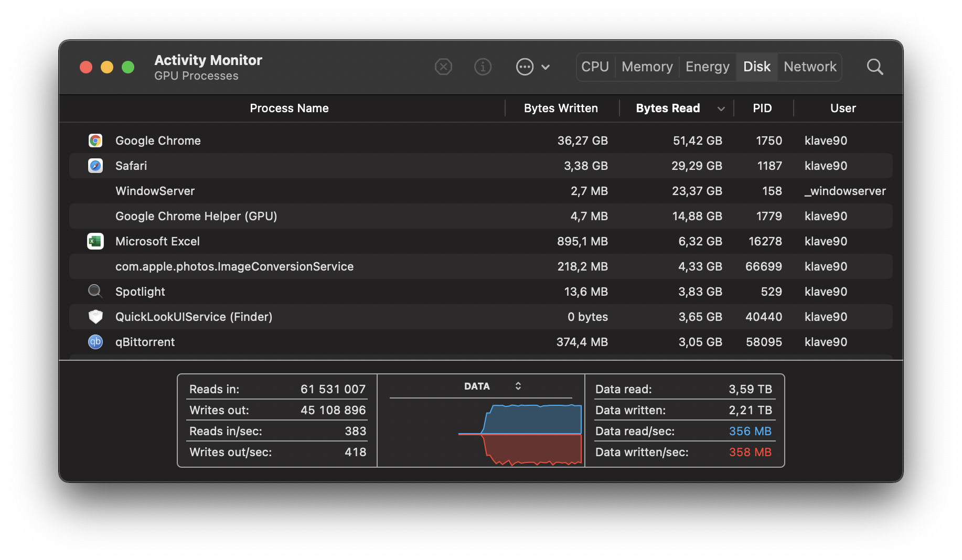Click the Activity Monitor window title
Viewport: 962px width, 560px height.
coord(208,60)
